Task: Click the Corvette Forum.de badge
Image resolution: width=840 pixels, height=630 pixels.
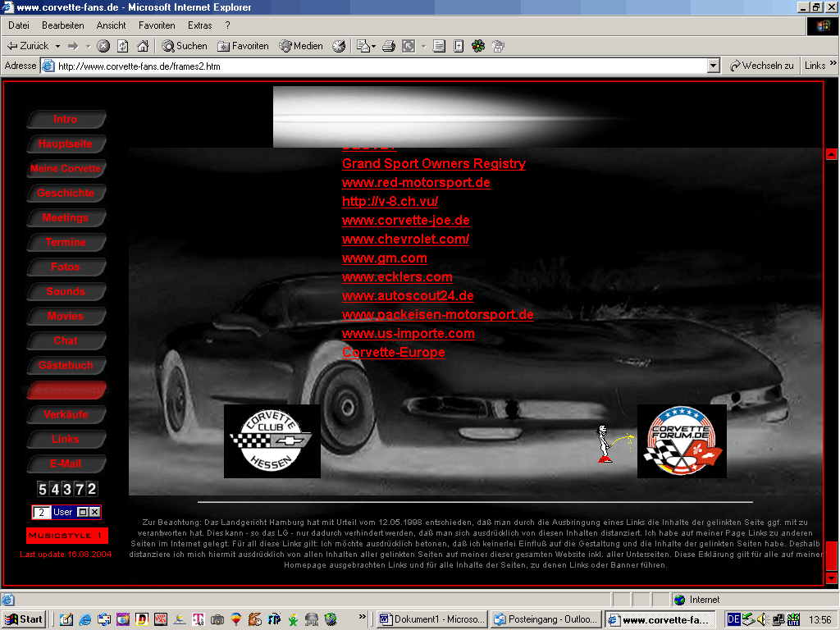Action: (x=682, y=441)
